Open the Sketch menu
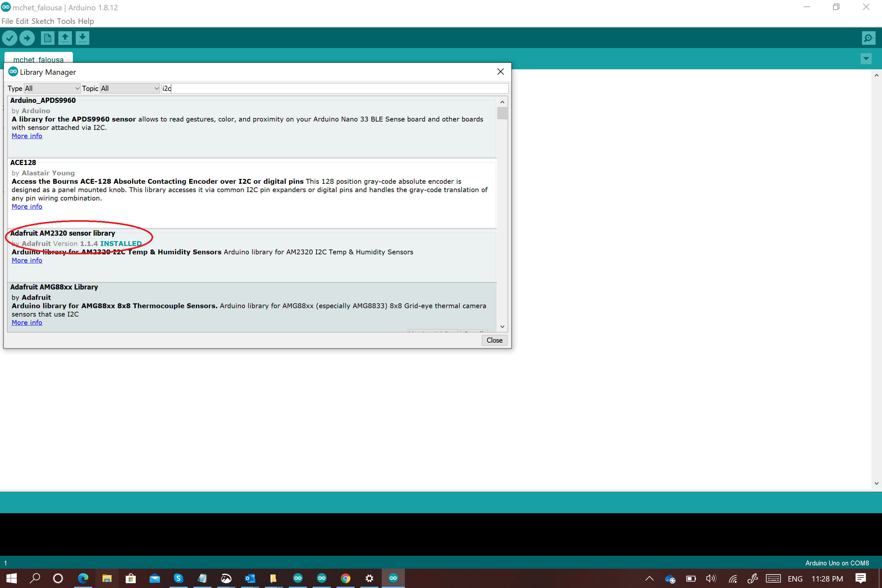Screen dimensions: 882x588 coord(43,21)
